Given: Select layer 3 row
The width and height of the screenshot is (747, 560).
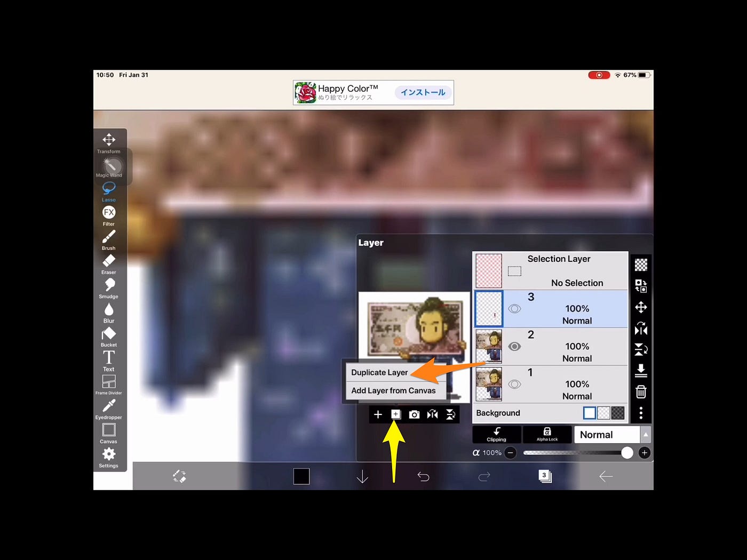Looking at the screenshot, I should click(x=551, y=309).
